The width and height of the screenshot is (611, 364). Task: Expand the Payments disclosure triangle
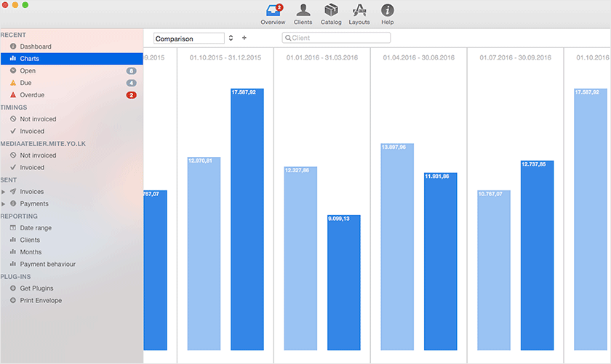pos(3,203)
